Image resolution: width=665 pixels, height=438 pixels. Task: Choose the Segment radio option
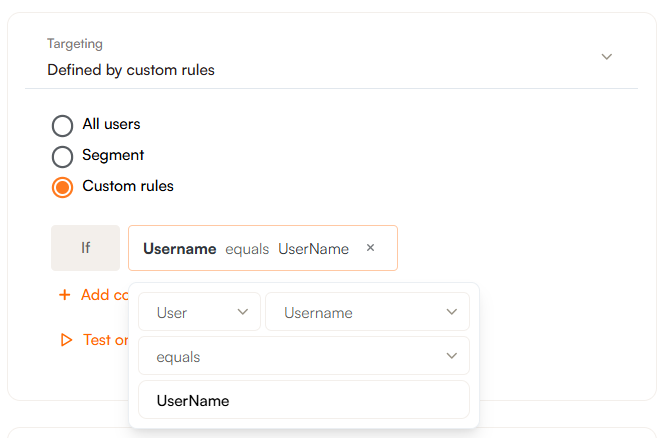62,156
